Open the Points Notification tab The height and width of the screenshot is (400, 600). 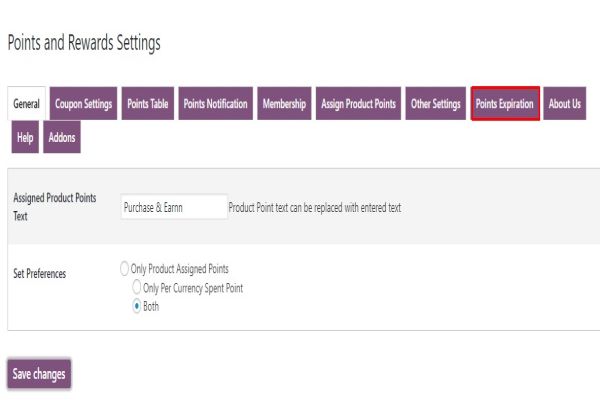pyautogui.click(x=215, y=104)
